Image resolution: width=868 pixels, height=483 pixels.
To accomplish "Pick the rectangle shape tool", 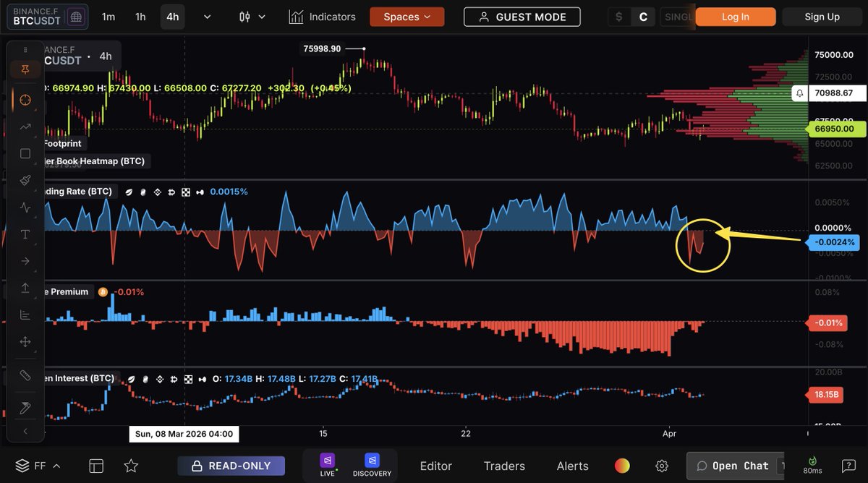I will [25, 154].
